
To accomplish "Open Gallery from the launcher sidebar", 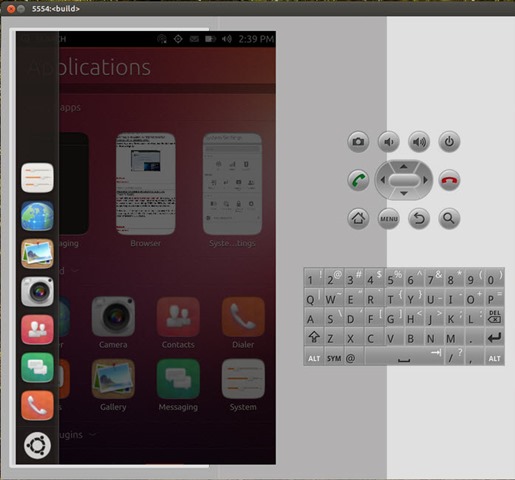I will tap(37, 254).
